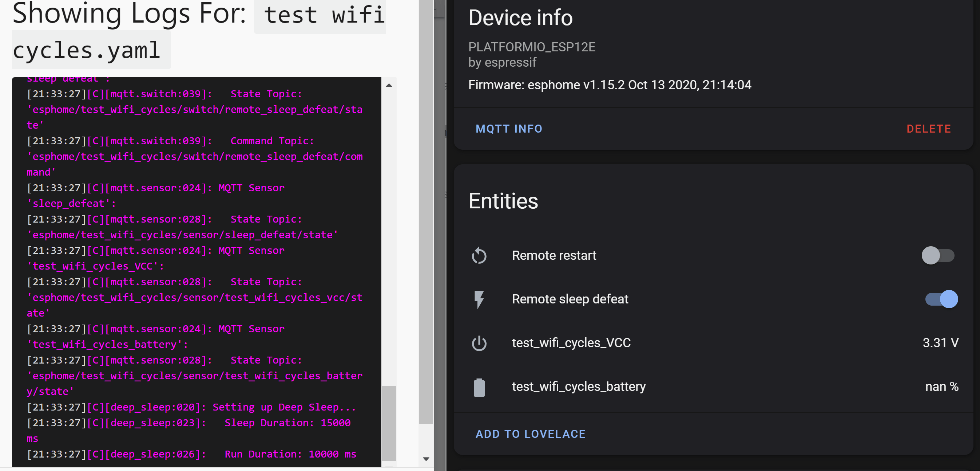Image resolution: width=980 pixels, height=471 pixels.
Task: Click the 'test_wifi_cycles_VCC': log line
Action: (x=95, y=266)
